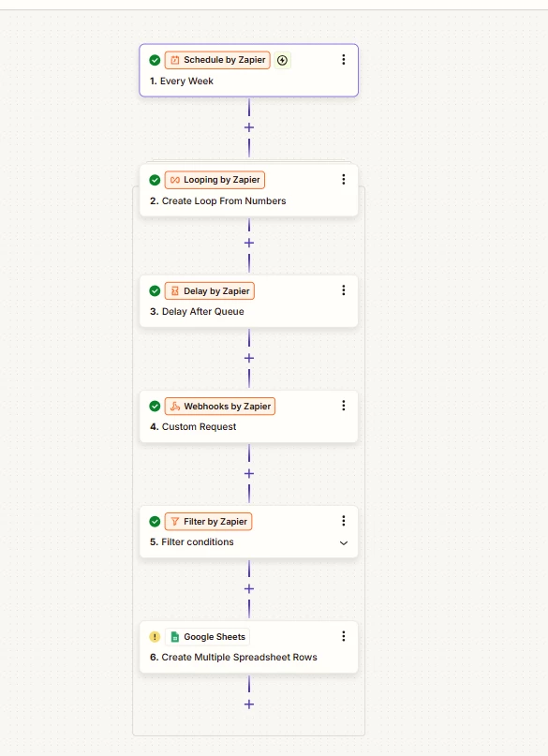Add a step after Create Loop From Numbers
Screen dimensions: 548x756
[249, 243]
